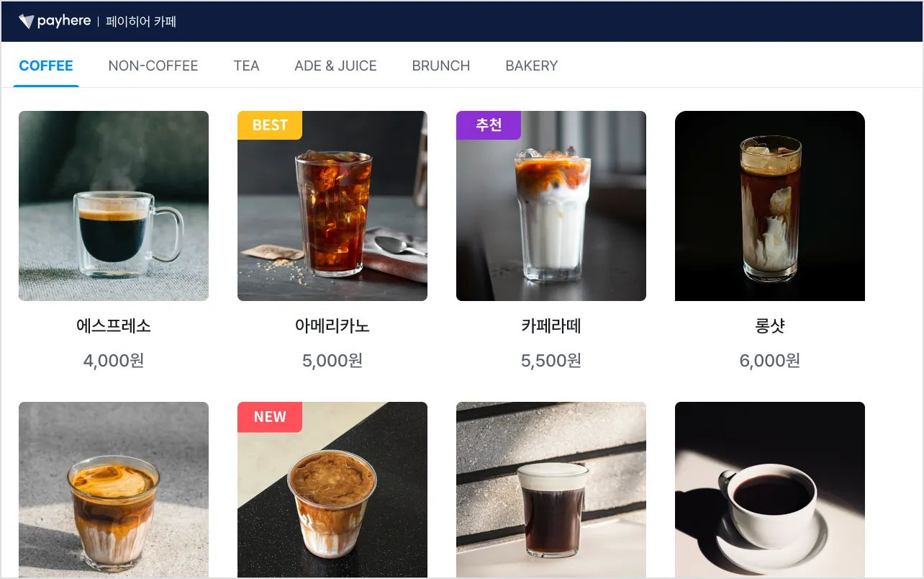Select the 카페라떼 5,500원 price
924x579 pixels.
point(551,361)
